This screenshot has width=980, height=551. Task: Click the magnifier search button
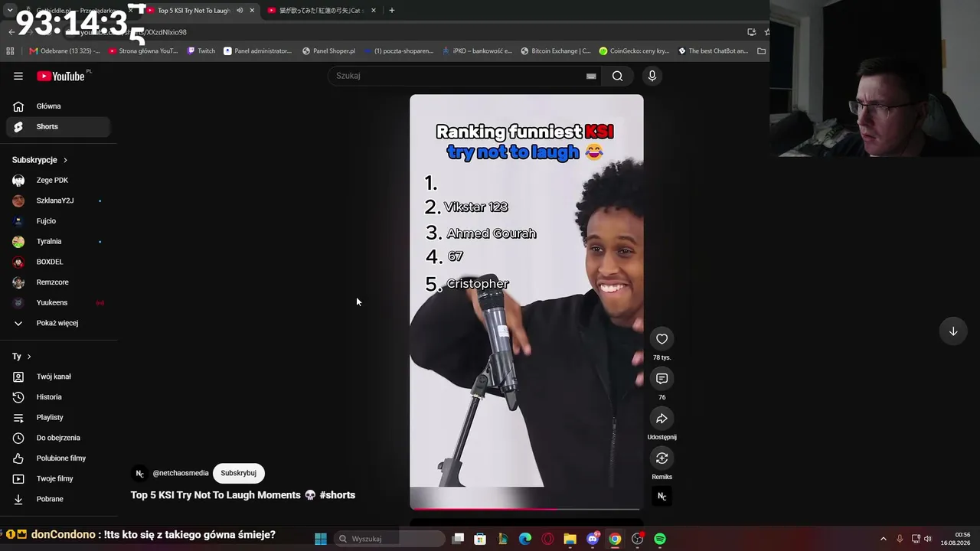click(617, 76)
